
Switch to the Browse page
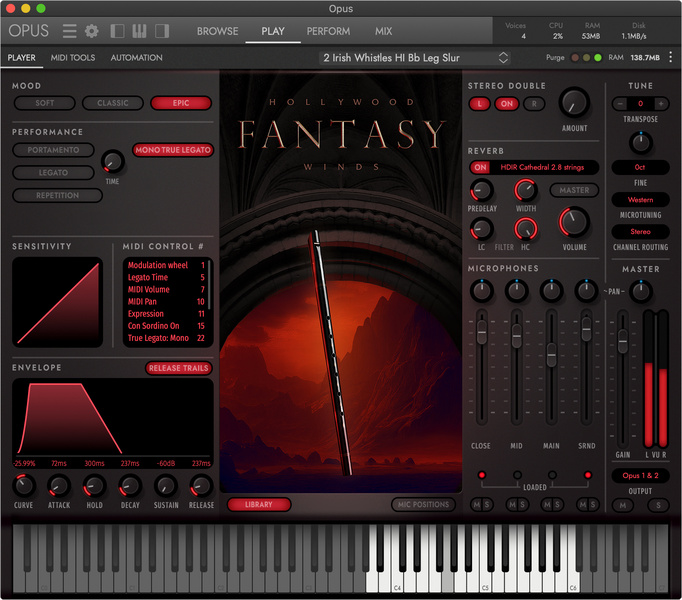tap(217, 31)
